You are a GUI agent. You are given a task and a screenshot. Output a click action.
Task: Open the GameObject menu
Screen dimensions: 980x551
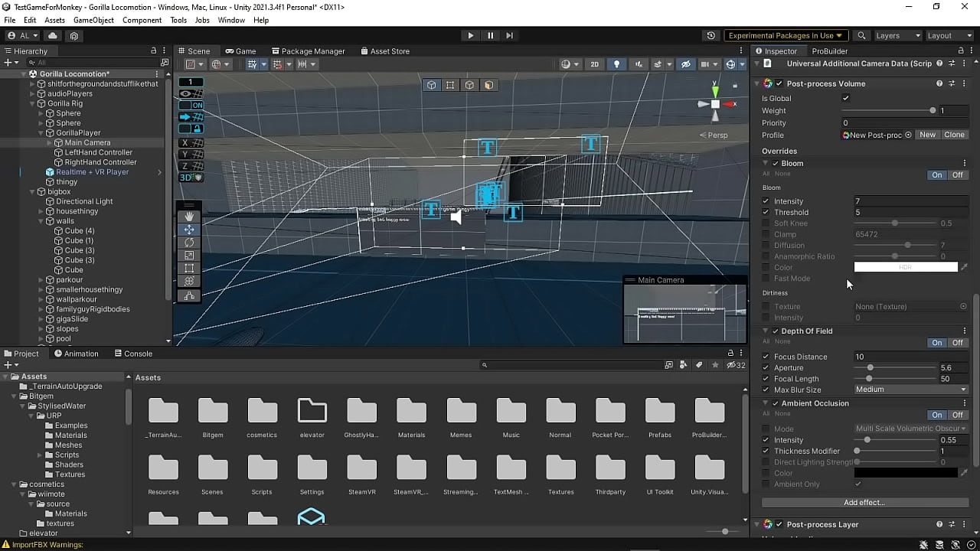point(93,20)
